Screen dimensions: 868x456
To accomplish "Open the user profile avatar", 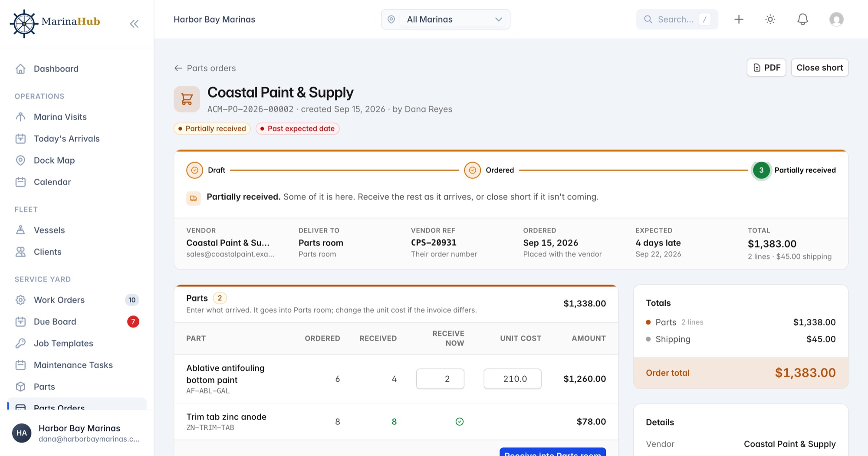I will tap(836, 19).
